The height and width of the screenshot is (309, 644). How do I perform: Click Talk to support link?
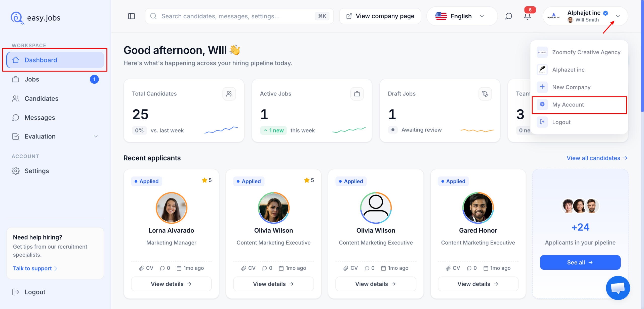click(x=35, y=268)
